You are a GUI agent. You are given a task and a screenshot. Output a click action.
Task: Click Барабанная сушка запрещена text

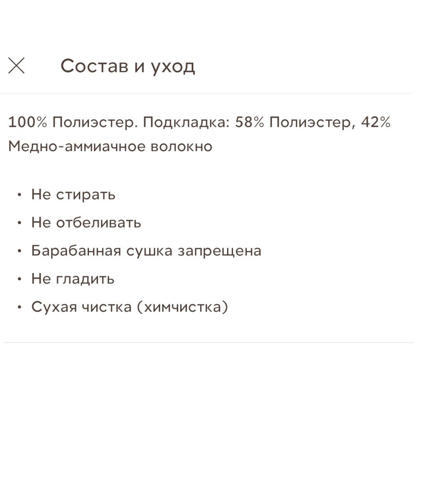tap(146, 250)
